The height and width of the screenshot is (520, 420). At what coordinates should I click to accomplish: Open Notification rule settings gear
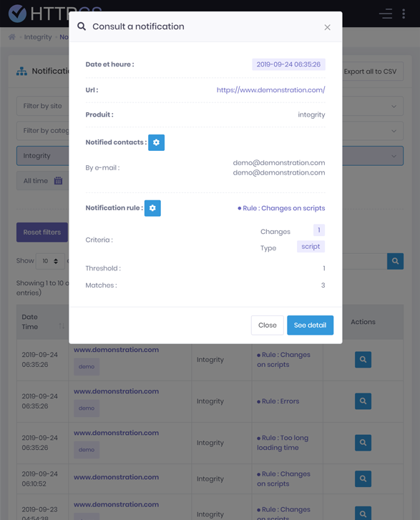point(152,208)
